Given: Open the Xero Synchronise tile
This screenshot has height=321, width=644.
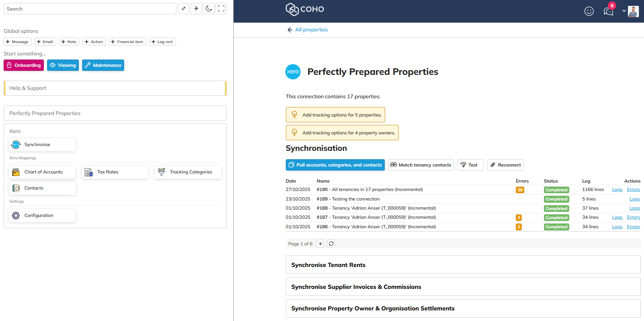Looking at the screenshot, I should (42, 145).
